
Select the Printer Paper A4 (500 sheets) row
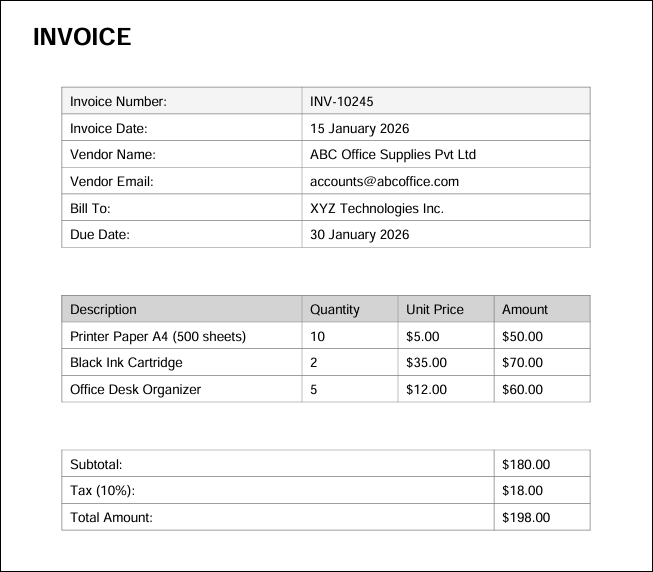click(x=157, y=336)
